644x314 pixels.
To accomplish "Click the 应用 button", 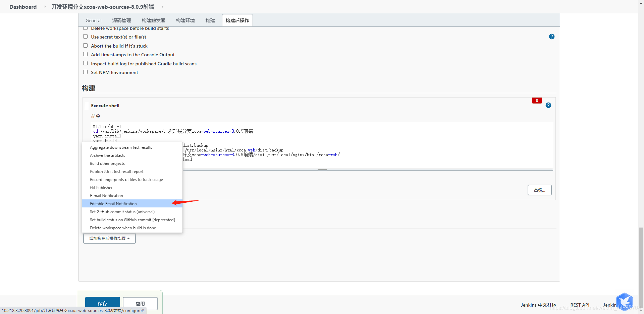I will coord(140,303).
